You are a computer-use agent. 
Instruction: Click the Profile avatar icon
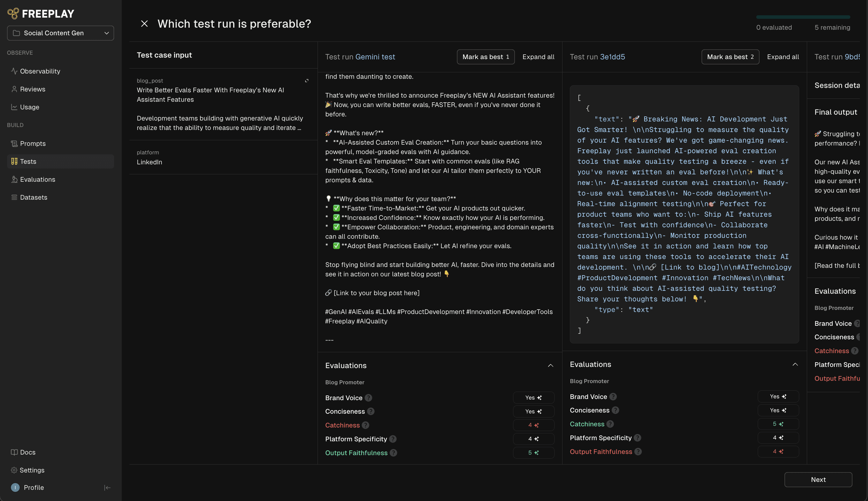(x=15, y=487)
